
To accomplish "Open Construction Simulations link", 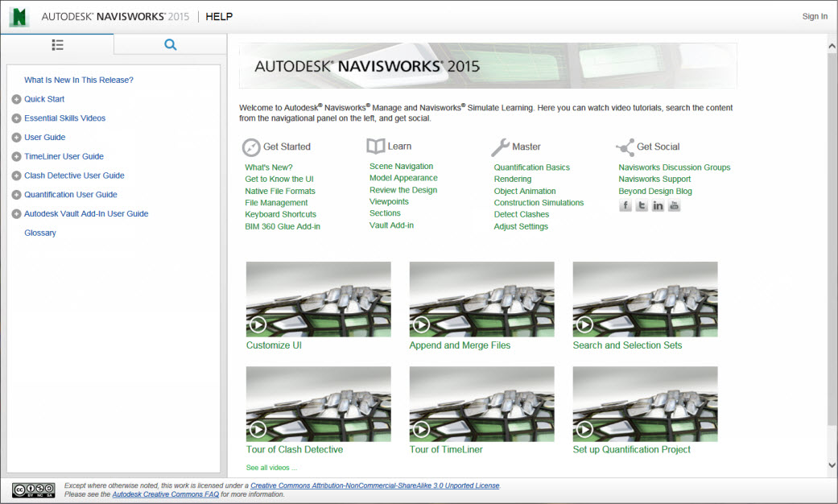I will coord(539,203).
